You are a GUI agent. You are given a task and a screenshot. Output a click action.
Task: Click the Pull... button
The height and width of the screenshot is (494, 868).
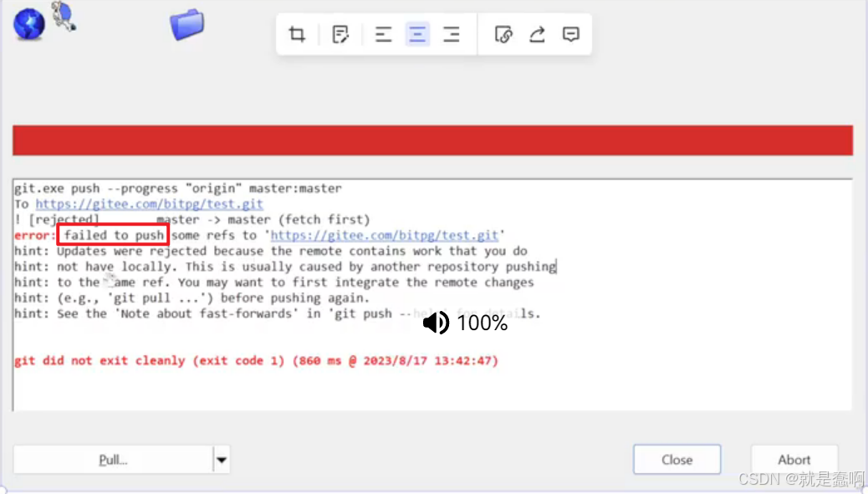[113, 460]
